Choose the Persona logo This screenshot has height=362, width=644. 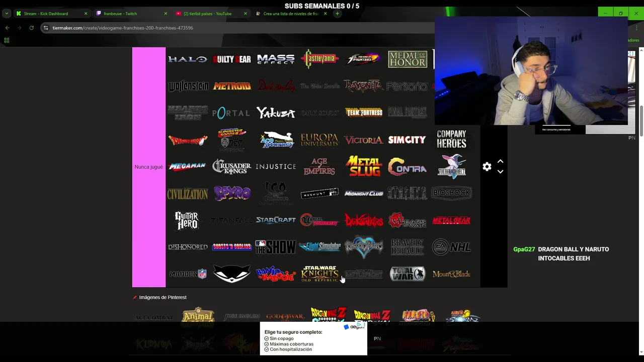click(x=408, y=86)
